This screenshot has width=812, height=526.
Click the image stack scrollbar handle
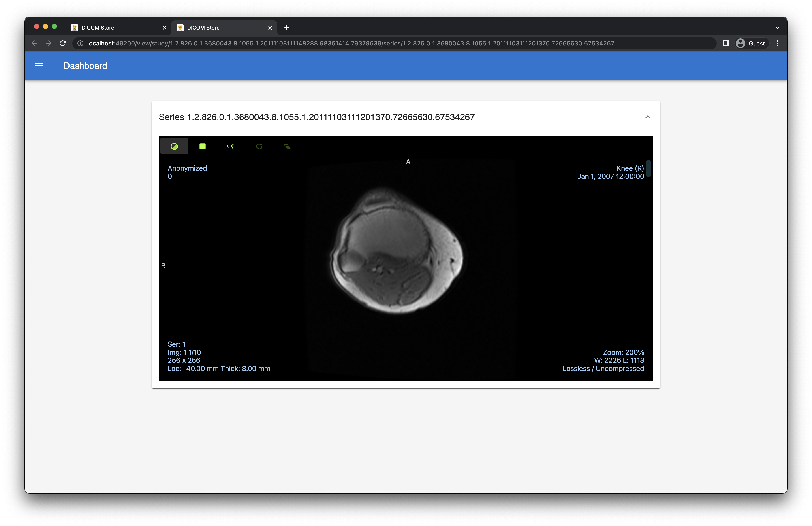coord(648,168)
